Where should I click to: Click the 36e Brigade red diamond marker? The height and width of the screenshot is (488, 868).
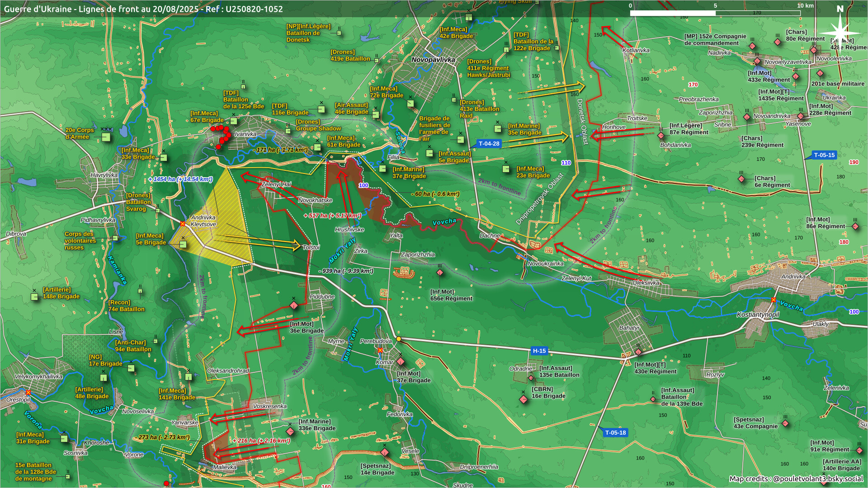[293, 306]
